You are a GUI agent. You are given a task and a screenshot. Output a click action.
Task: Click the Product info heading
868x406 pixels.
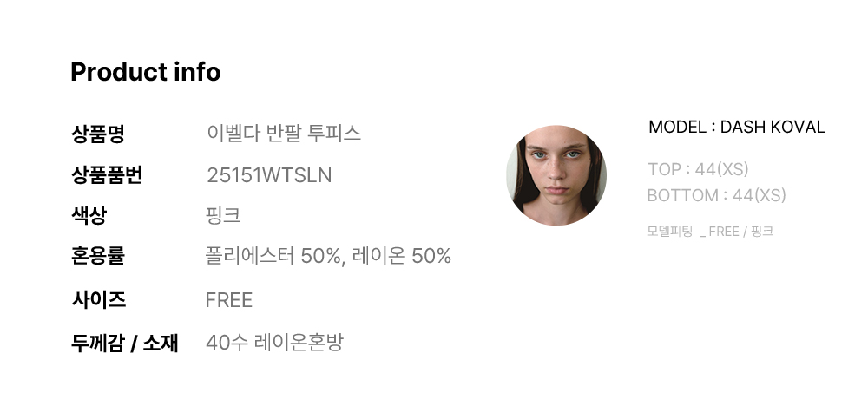click(x=146, y=72)
